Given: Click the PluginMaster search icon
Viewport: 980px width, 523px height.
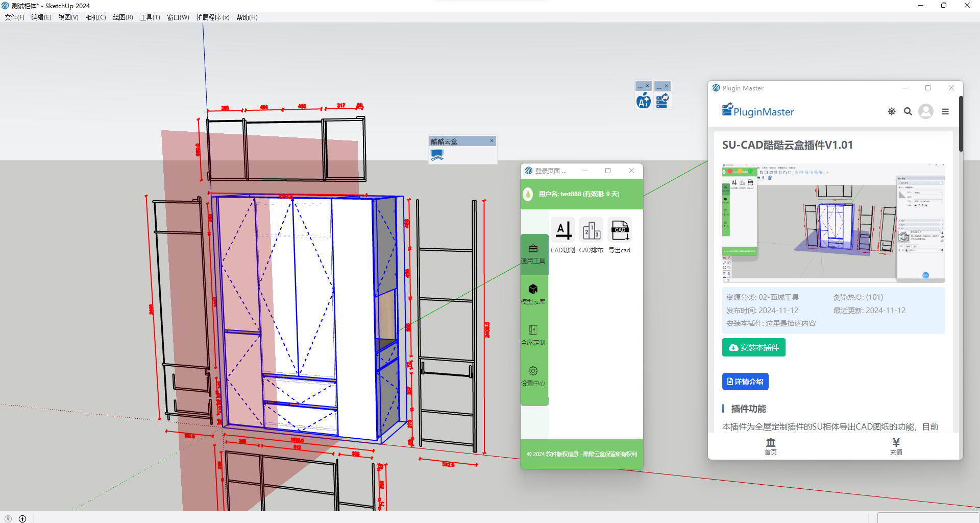Looking at the screenshot, I should coord(908,111).
